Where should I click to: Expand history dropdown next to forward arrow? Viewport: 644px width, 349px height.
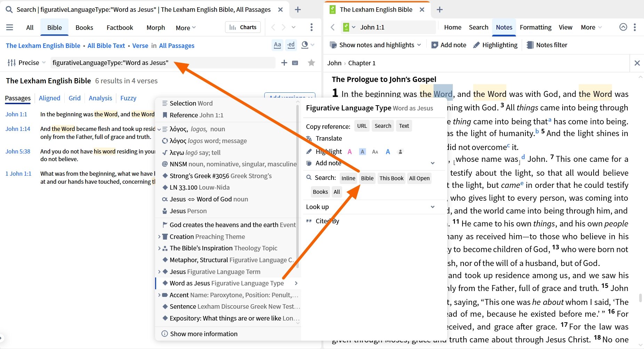tap(293, 27)
